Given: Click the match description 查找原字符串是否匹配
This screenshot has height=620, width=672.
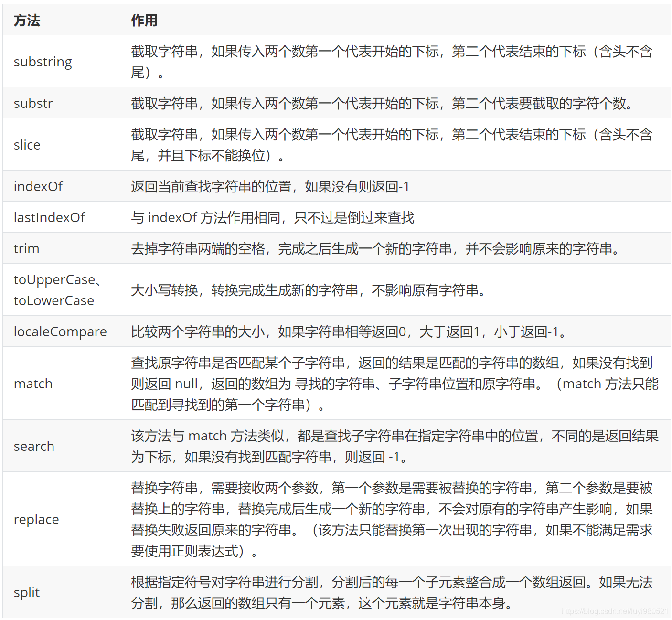Looking at the screenshot, I should (x=395, y=384).
